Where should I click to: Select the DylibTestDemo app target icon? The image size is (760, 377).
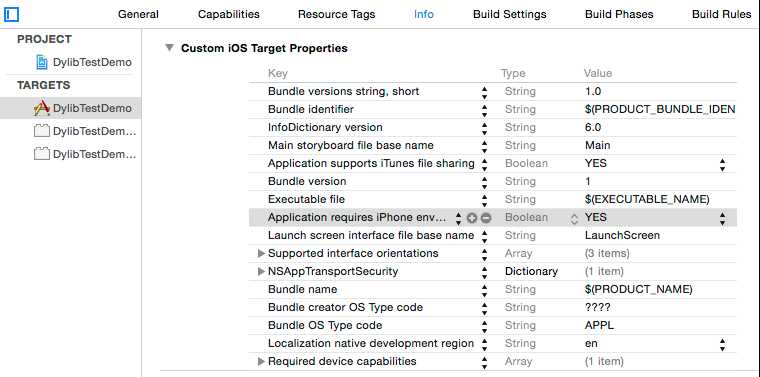[42, 108]
